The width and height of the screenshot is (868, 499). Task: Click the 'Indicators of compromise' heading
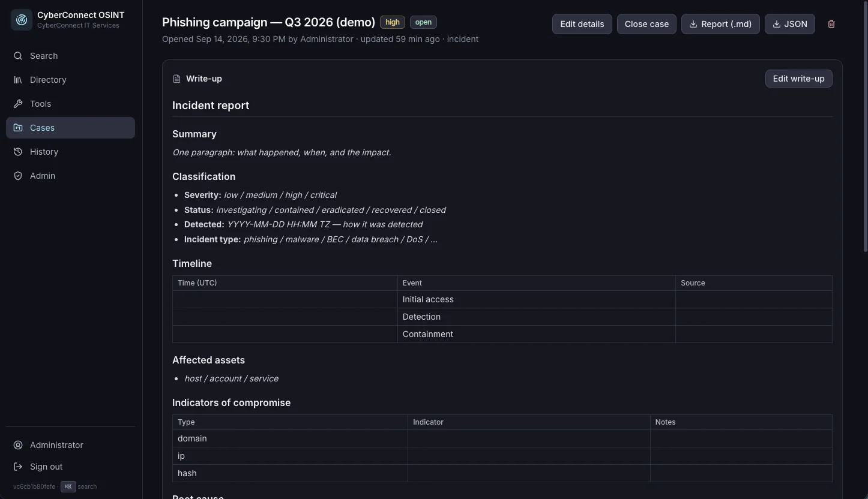click(x=231, y=402)
